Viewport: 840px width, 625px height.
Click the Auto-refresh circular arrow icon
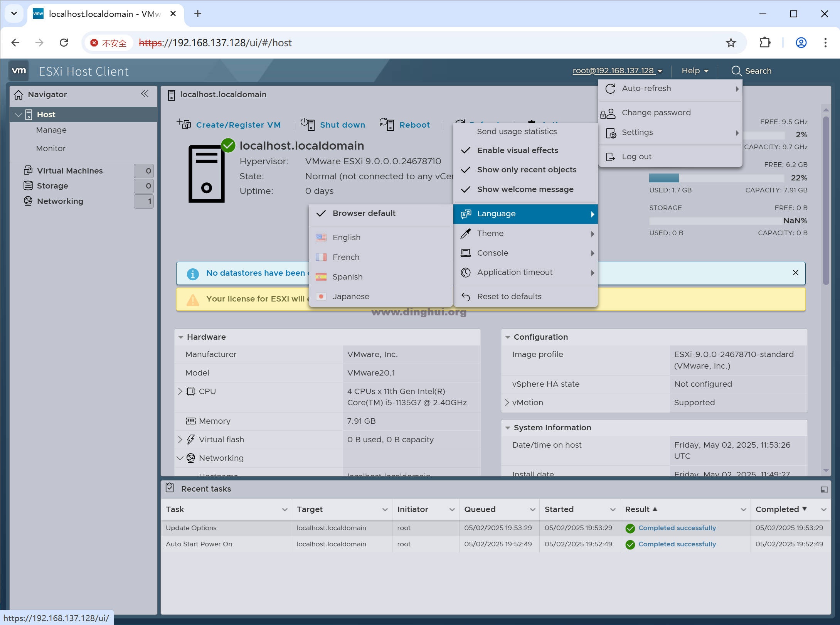(610, 89)
